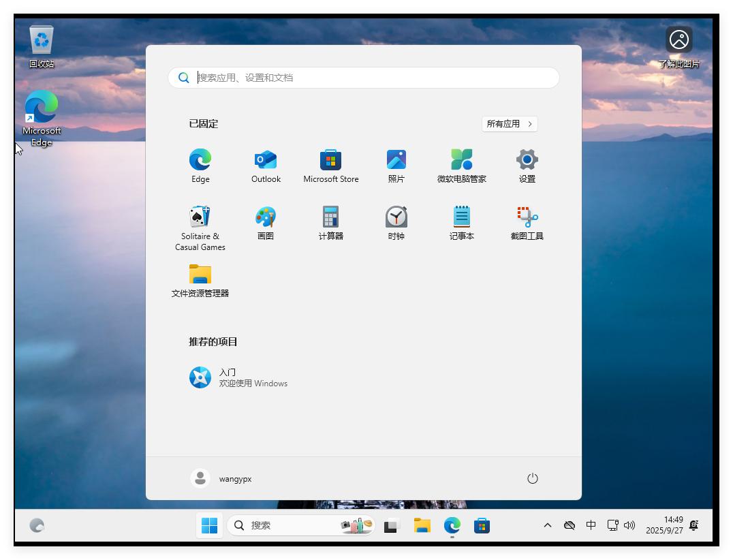The image size is (733, 560).
Task: Click the Start menu search field
Action: coord(375,78)
